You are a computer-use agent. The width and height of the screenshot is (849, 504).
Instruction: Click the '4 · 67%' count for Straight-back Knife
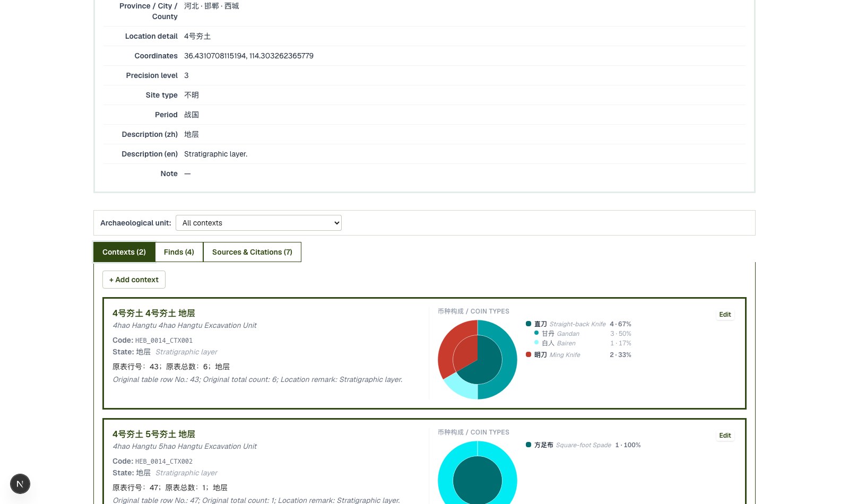(x=620, y=324)
